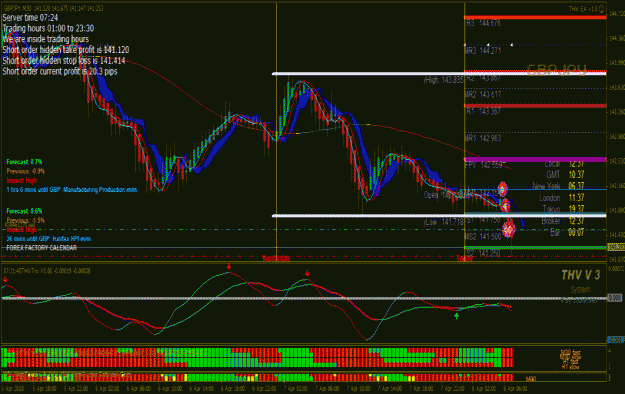Click the London 11:37 clock row

pos(562,198)
